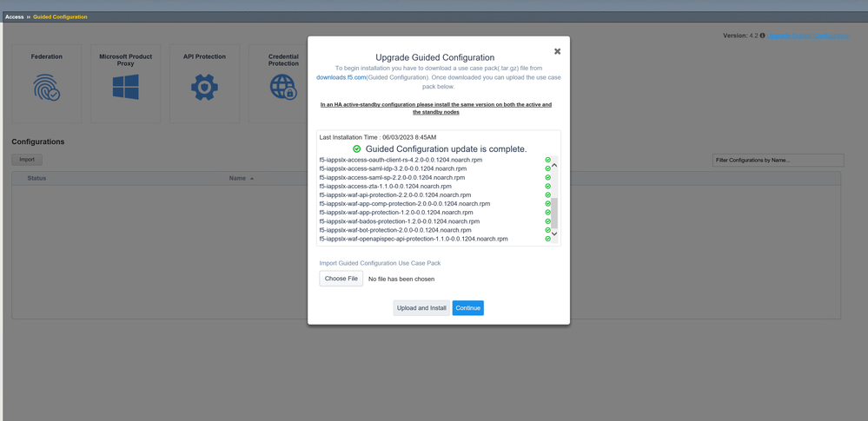Select f5-iappslx-waf-app-comp-protection-2.0.0 package name
This screenshot has height=421, width=868.
click(x=405, y=204)
